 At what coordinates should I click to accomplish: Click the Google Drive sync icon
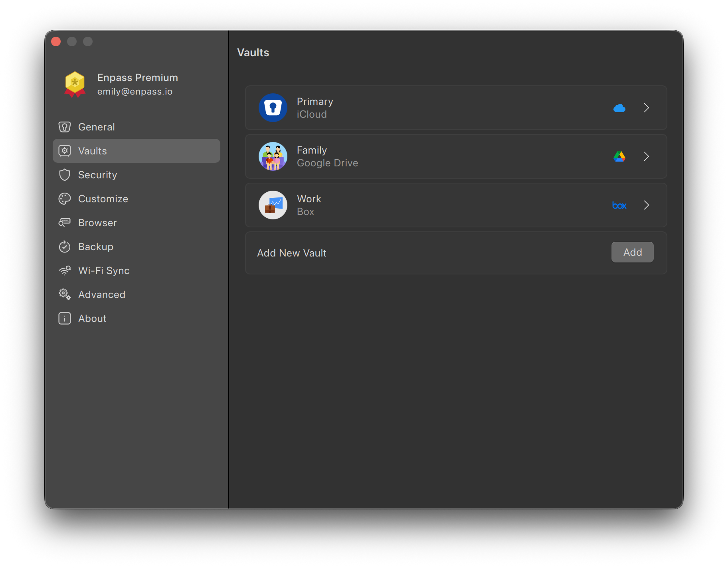pos(619,156)
